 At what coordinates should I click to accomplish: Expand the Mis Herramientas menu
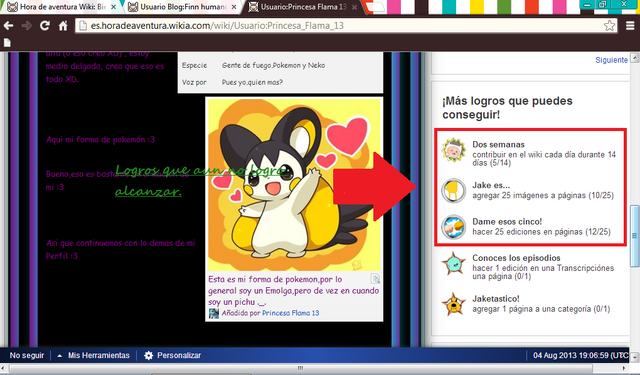click(93, 355)
